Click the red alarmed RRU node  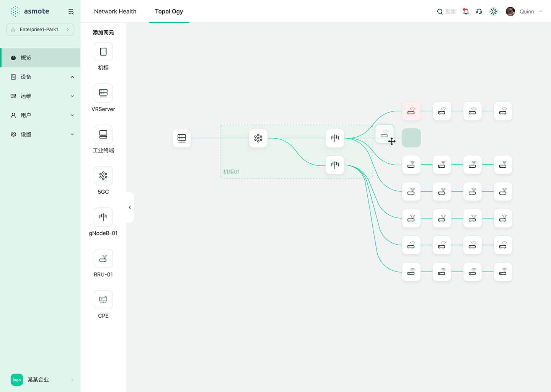[x=411, y=111]
